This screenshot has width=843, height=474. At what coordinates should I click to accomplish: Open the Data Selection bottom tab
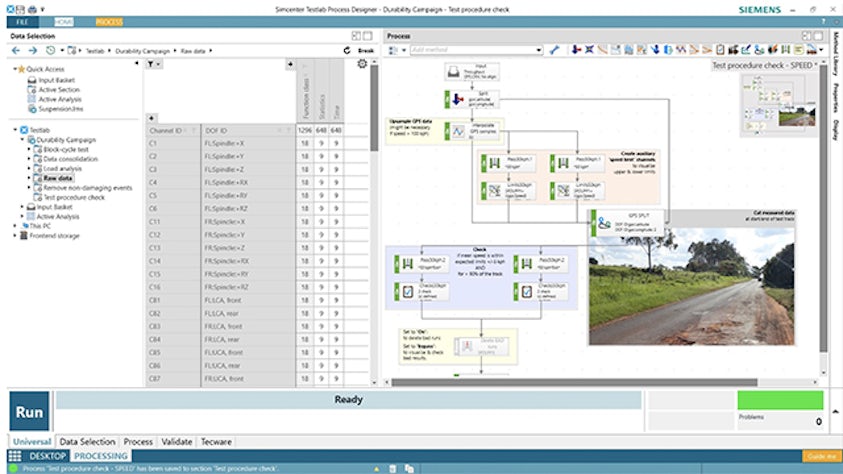coord(87,442)
